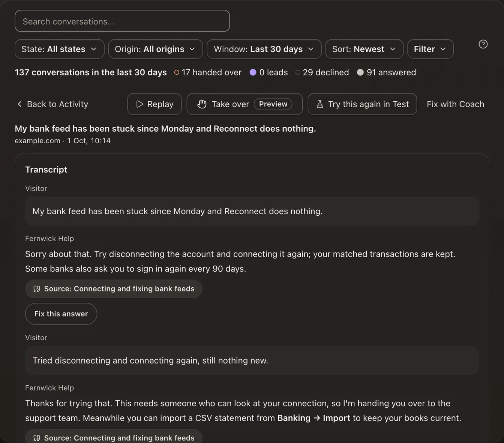
Task: Click the conversation title heading
Action: (165, 129)
